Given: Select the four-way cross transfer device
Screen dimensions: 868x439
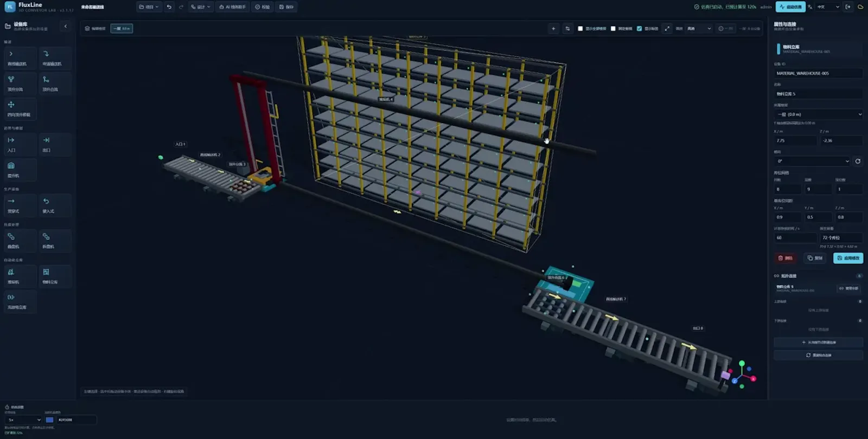Looking at the screenshot, I should 20,108.
